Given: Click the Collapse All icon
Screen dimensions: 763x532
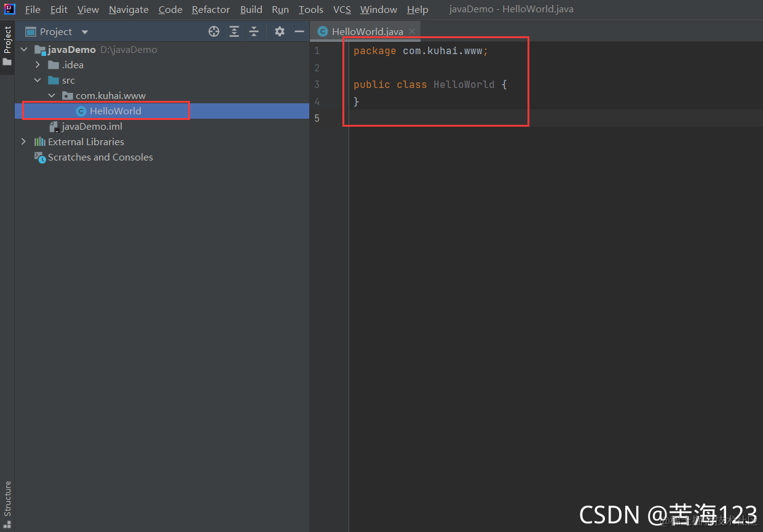Looking at the screenshot, I should [254, 32].
